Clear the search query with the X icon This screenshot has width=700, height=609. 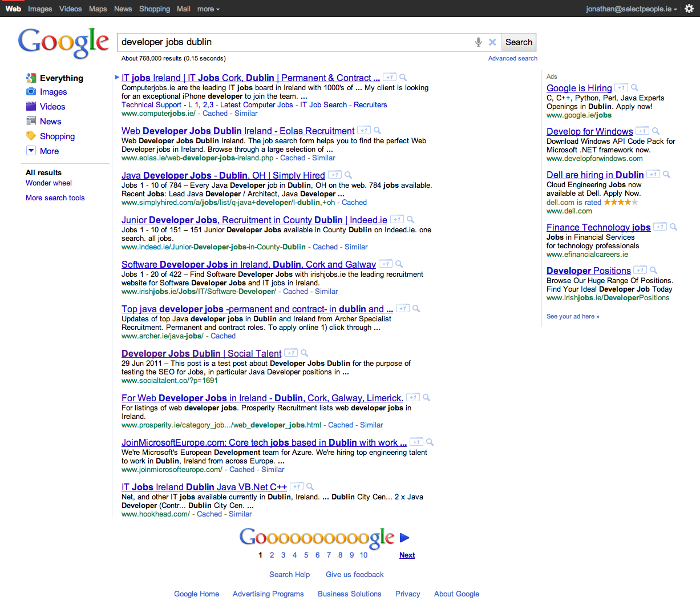tap(492, 42)
